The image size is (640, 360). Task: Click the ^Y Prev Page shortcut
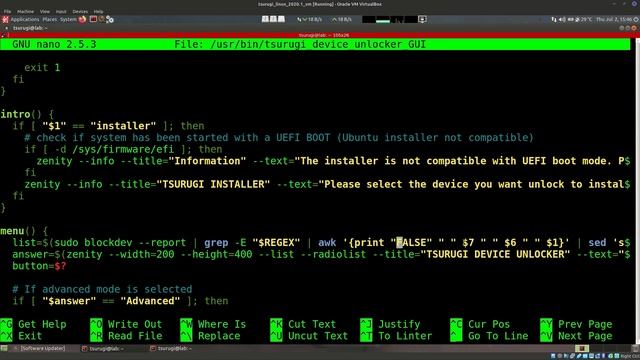576,324
